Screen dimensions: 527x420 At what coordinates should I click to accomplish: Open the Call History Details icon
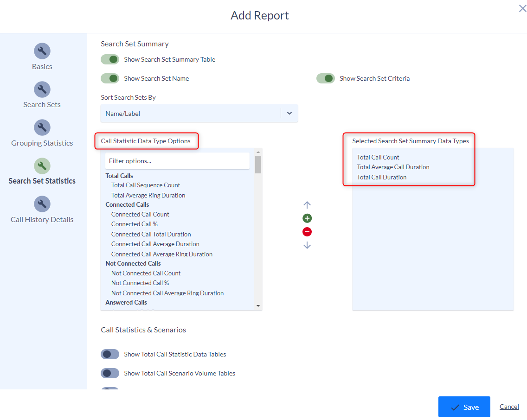(x=42, y=204)
